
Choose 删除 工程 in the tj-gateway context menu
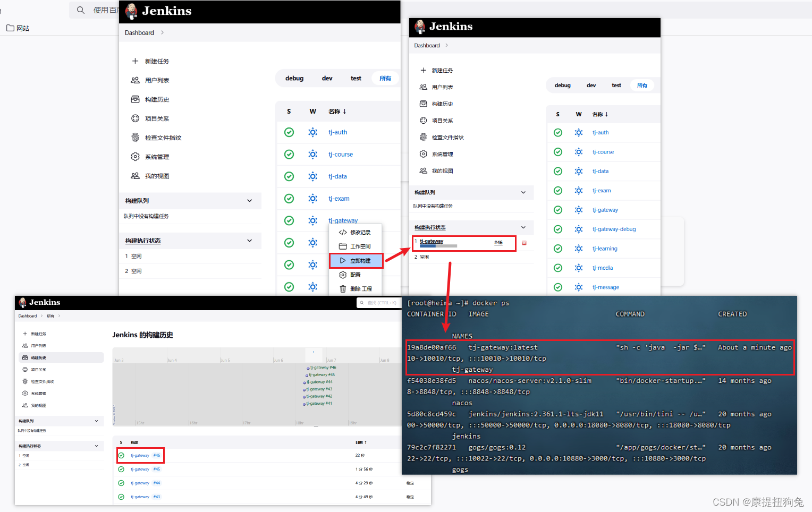355,288
